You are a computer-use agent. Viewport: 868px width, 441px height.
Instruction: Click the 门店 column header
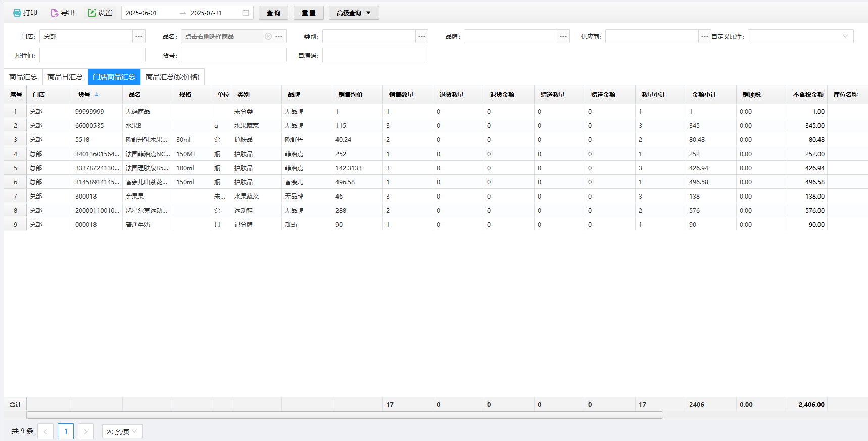tap(50, 94)
